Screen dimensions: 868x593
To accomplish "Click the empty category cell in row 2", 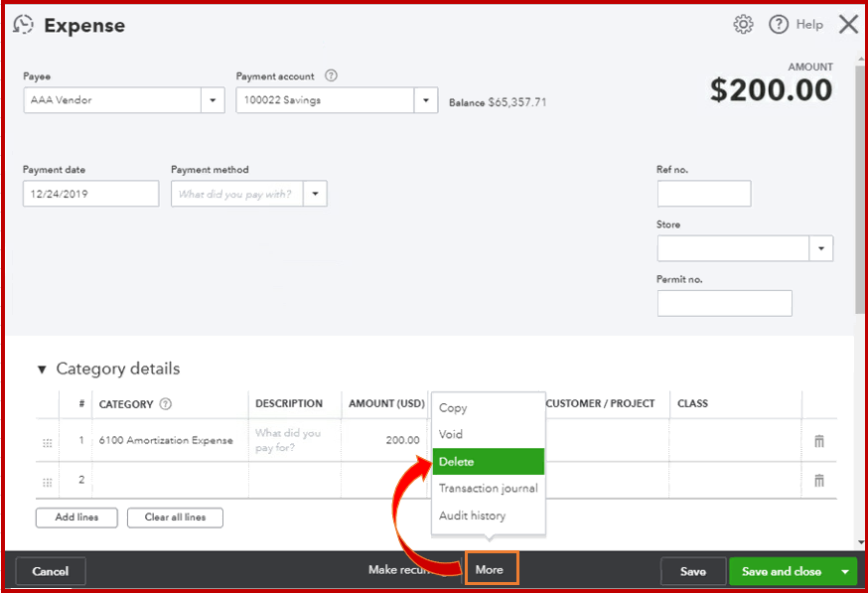I will pyautogui.click(x=170, y=480).
